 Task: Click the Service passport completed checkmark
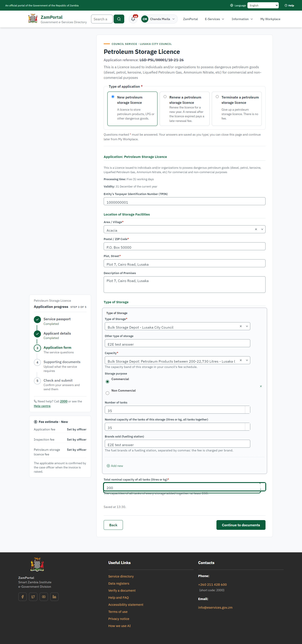[37, 320]
